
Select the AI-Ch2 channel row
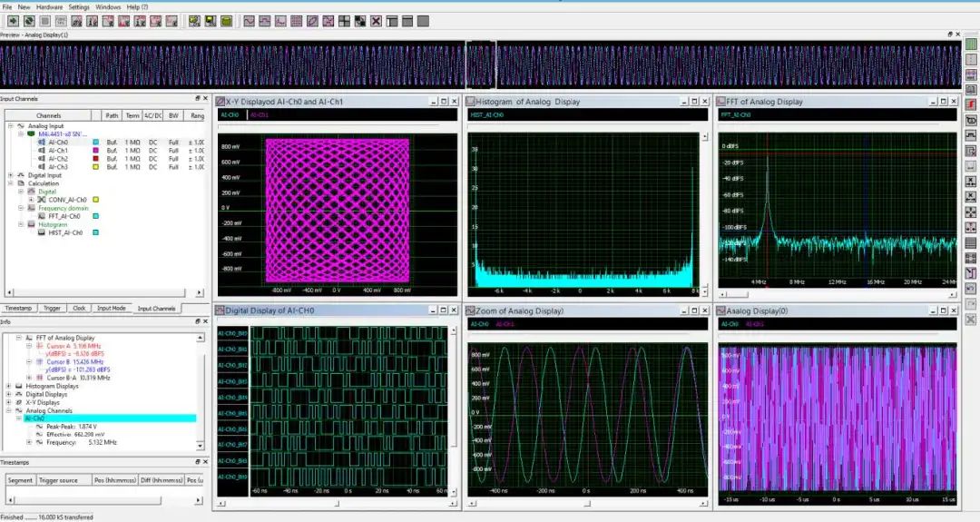coord(58,159)
